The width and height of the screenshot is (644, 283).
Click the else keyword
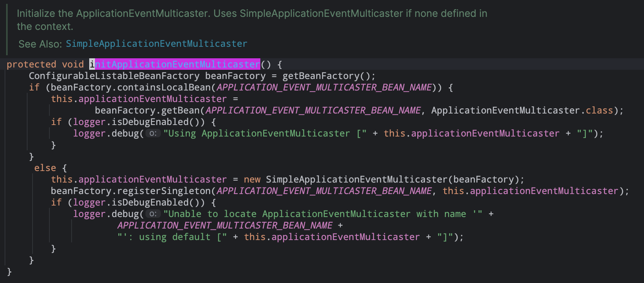tap(45, 168)
